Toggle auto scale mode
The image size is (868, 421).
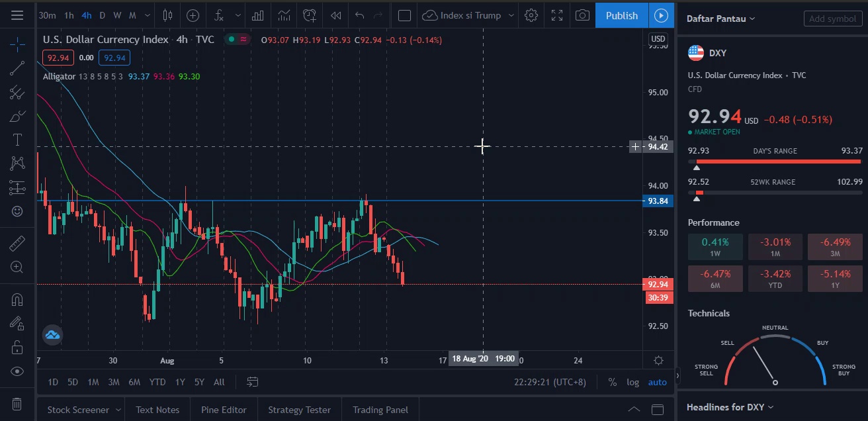[x=657, y=382]
